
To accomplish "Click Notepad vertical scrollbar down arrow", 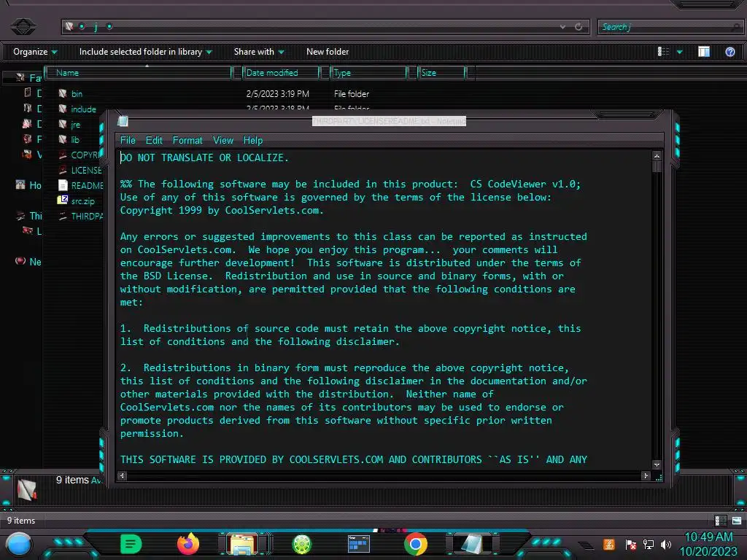I will coord(657,464).
